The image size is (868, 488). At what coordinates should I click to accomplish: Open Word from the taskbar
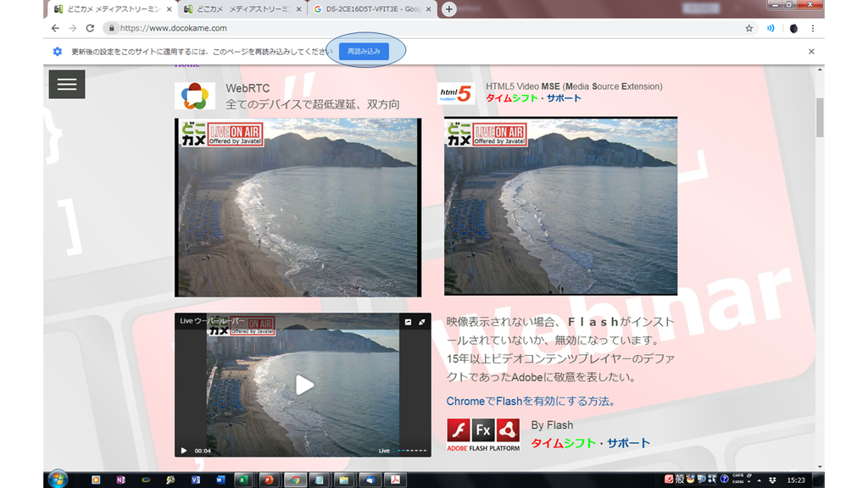point(220,480)
